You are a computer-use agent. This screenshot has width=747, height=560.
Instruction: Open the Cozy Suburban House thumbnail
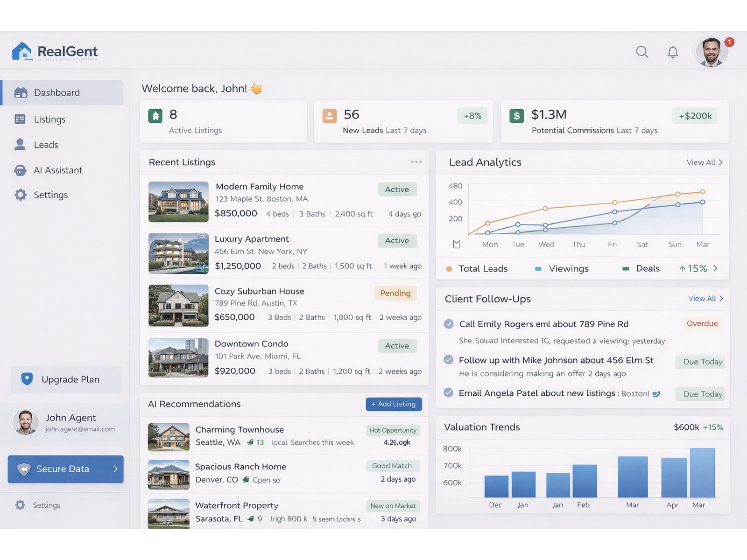(178, 306)
